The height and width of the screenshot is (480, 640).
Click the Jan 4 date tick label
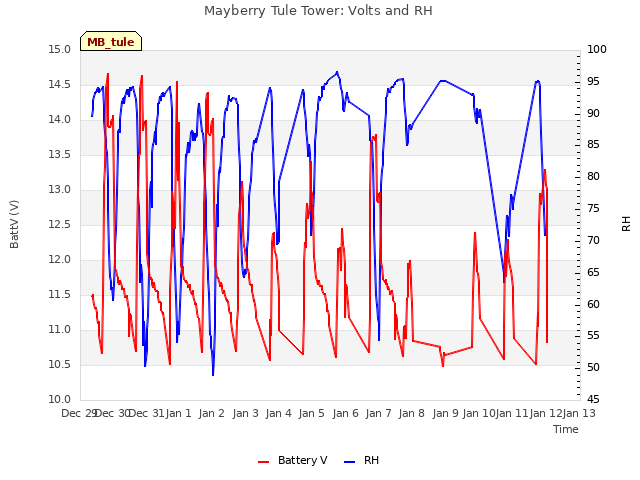click(x=279, y=413)
